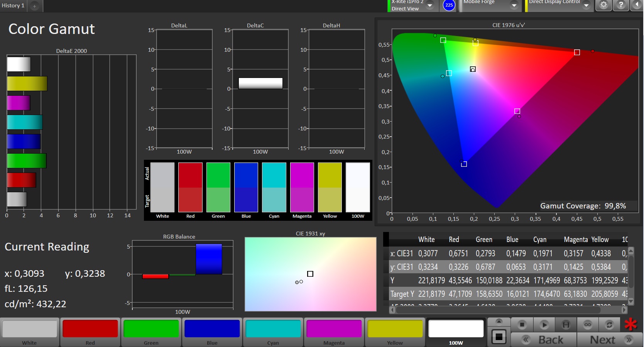Collapse panel with left arrow icon
The height and width of the screenshot is (347, 644).
coord(637,5)
